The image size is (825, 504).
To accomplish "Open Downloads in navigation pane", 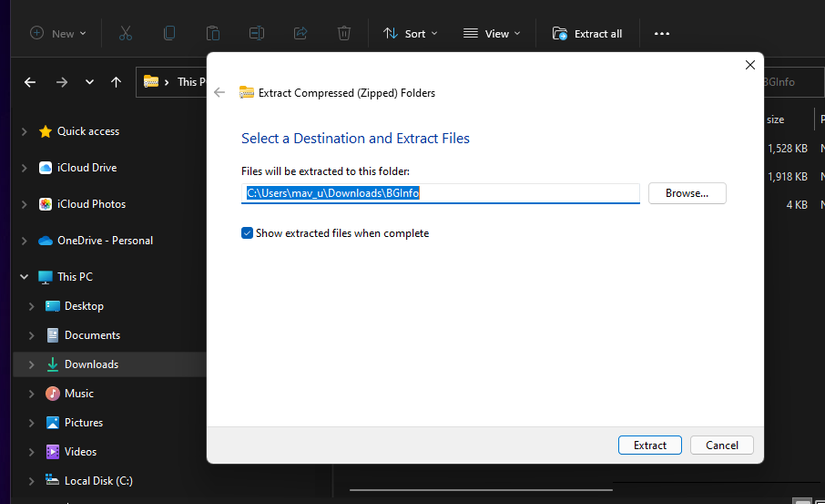I will [x=91, y=365].
